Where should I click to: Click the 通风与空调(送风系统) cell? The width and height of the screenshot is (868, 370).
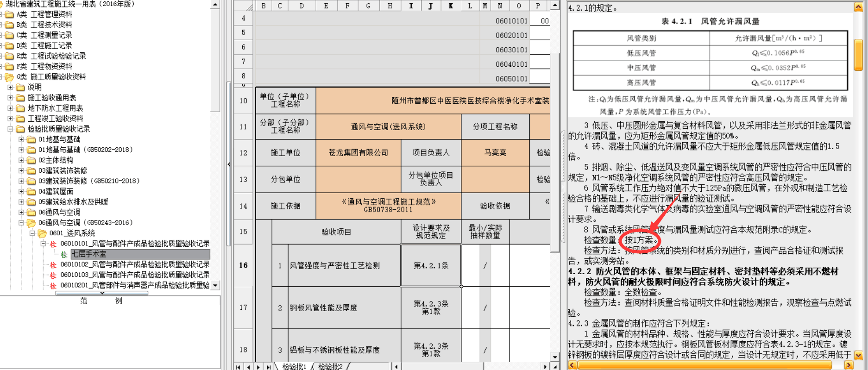point(388,126)
